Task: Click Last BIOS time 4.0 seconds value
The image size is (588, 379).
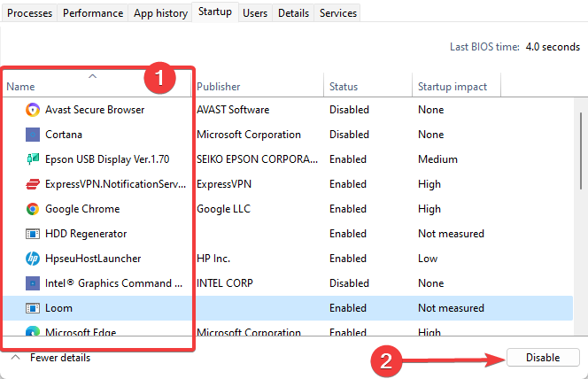Action: point(553,47)
